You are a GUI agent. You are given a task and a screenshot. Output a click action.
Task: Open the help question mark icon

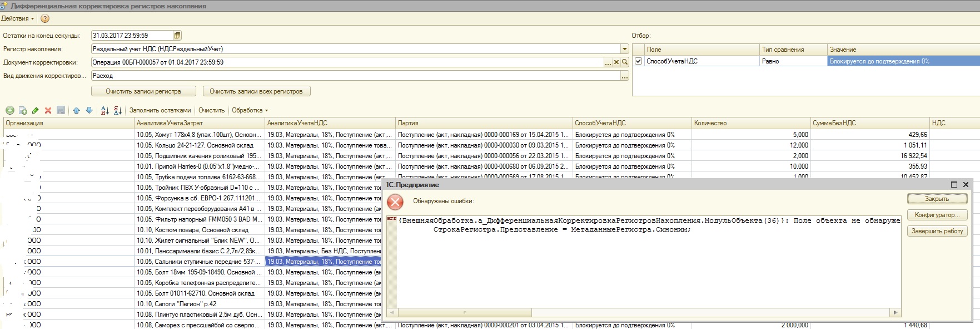pyautogui.click(x=45, y=18)
